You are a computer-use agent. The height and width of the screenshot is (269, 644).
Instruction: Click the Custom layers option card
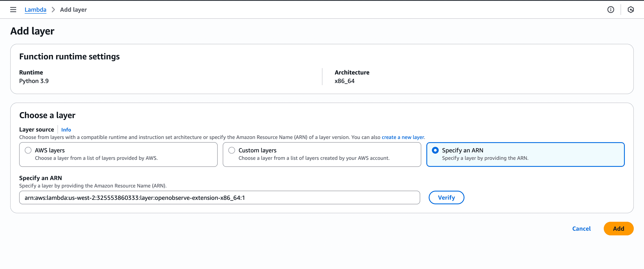(x=322, y=154)
